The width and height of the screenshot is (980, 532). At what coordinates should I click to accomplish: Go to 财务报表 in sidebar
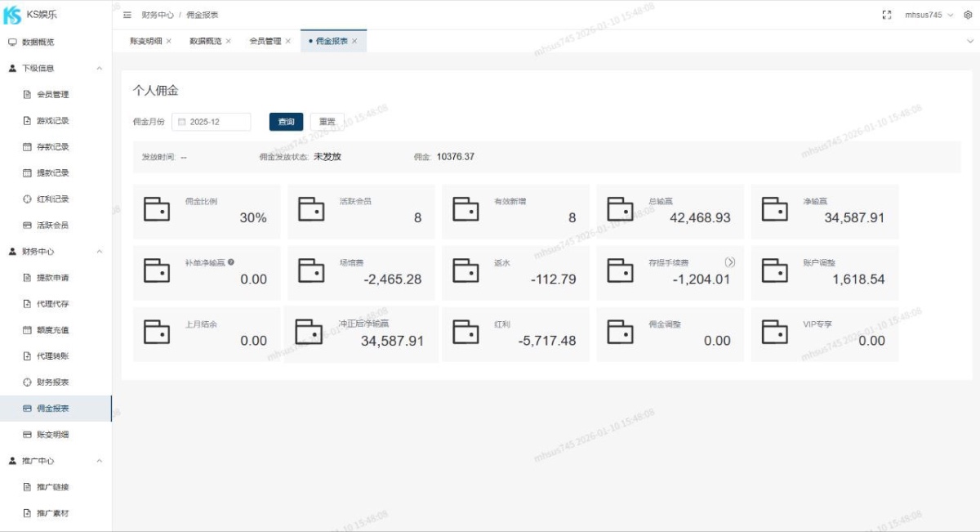click(52, 382)
